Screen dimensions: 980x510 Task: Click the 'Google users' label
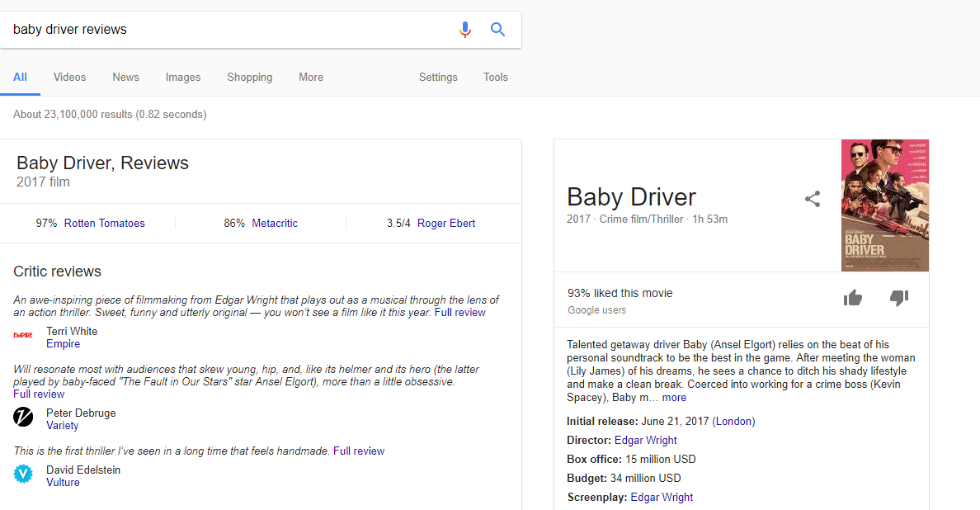coord(597,310)
